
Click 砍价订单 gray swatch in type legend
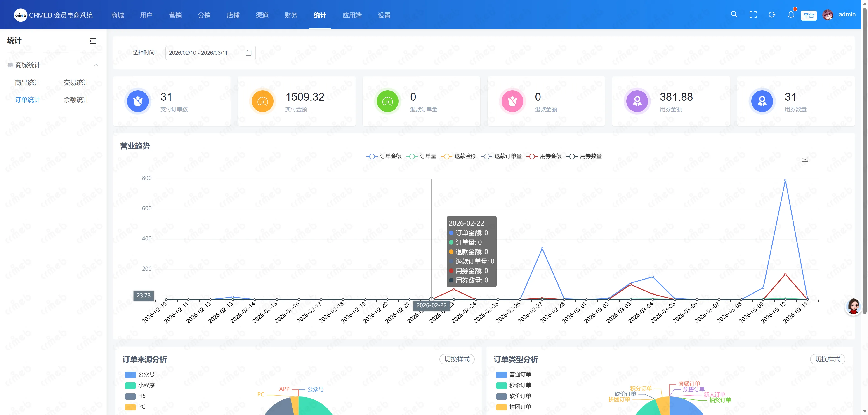[x=501, y=396]
